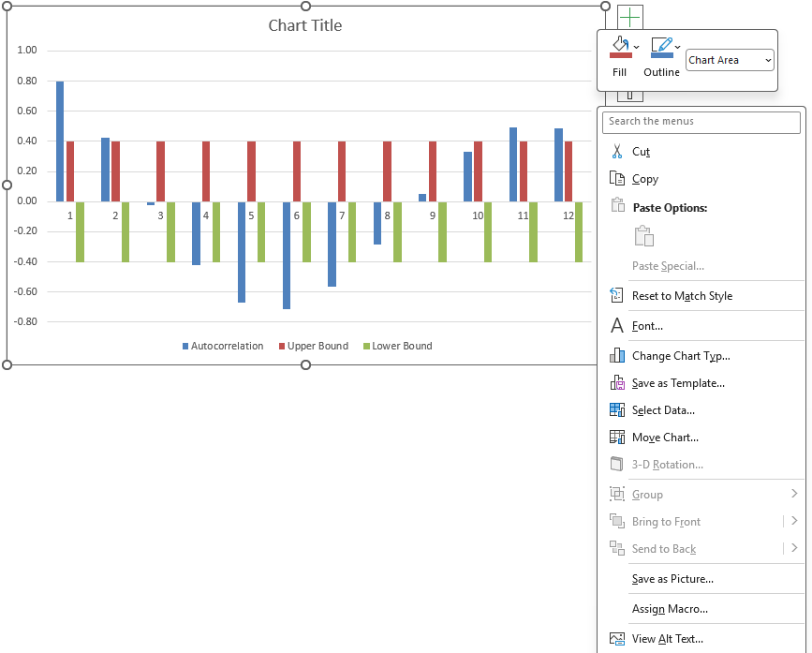Click the -0.80 vertical axis label
The height and width of the screenshot is (653, 812).
25,321
